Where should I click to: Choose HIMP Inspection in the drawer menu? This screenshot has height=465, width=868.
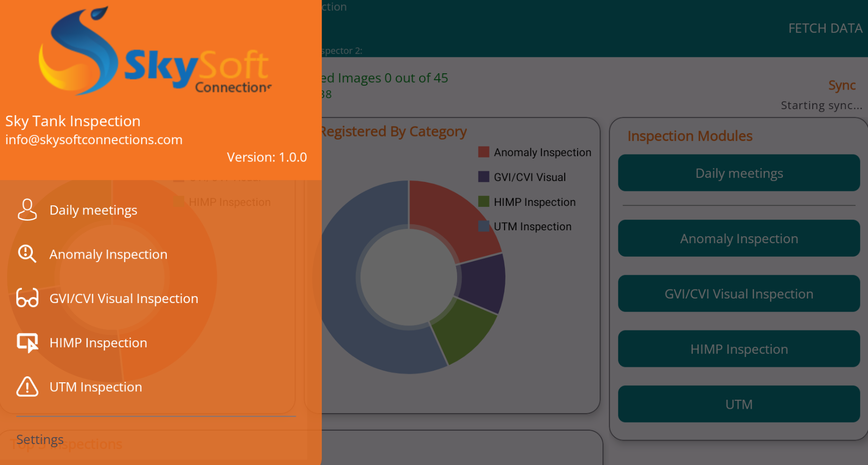[x=98, y=343]
